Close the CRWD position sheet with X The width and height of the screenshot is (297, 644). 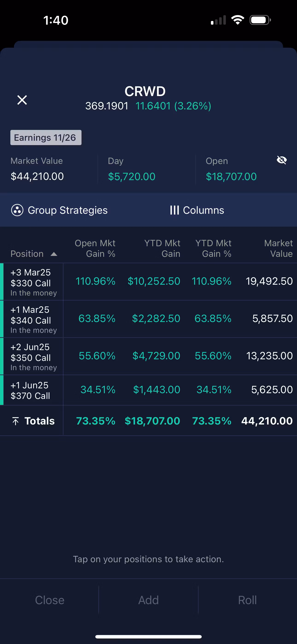tap(22, 100)
